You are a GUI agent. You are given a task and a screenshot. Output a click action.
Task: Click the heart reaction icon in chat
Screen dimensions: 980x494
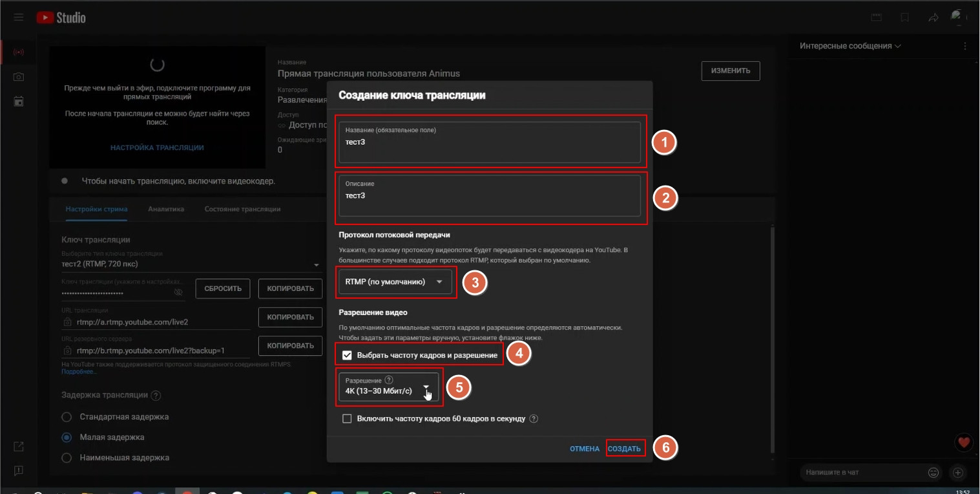964,442
